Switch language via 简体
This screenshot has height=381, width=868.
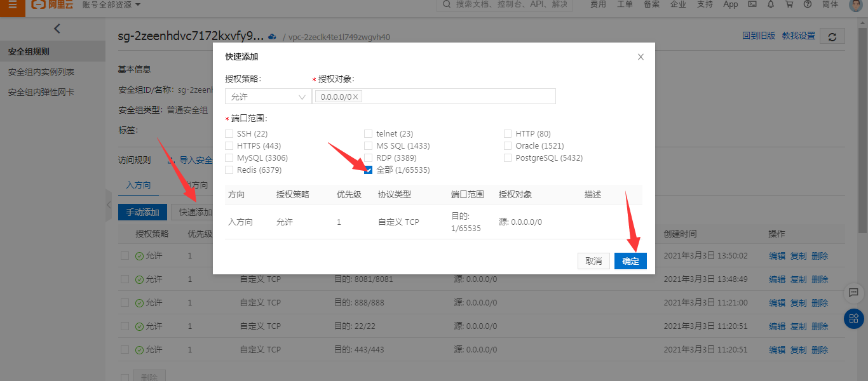point(830,4)
